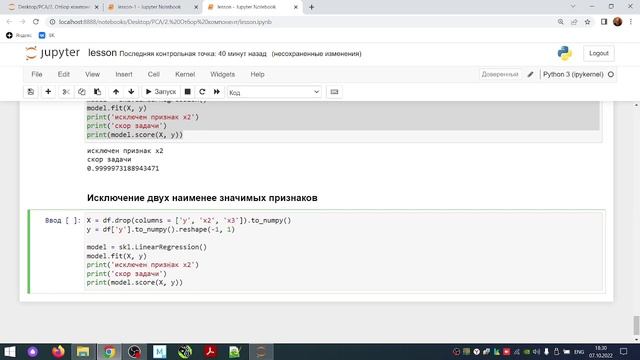Switch to the lesson-1 Jupyter Notebook tab
This screenshot has height=360, width=640.
(149, 7)
